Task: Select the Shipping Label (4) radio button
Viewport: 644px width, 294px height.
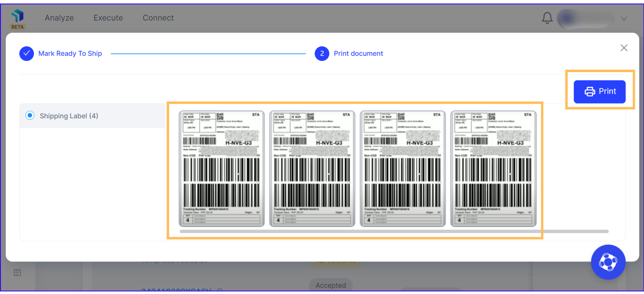Action: click(x=30, y=116)
